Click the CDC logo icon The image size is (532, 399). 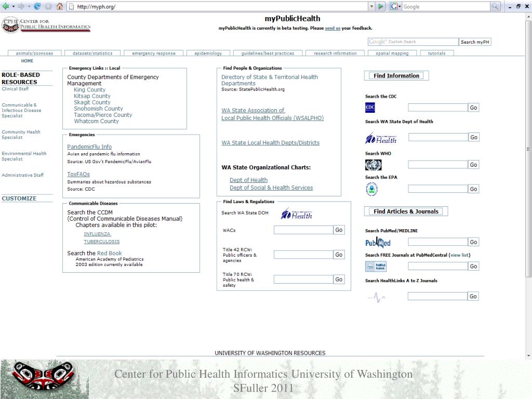coord(370,108)
